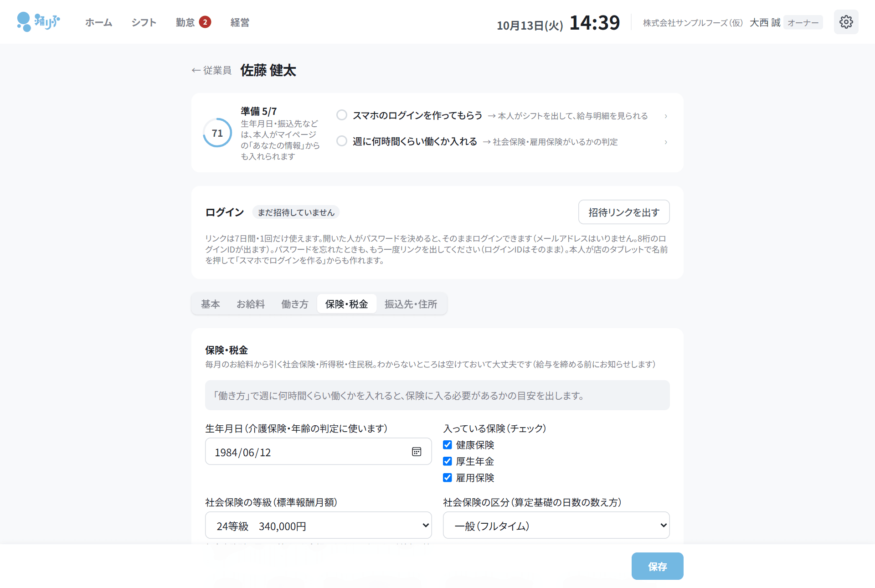875x588 pixels.
Task: Switch to the 働き方 tab
Action: (295, 304)
